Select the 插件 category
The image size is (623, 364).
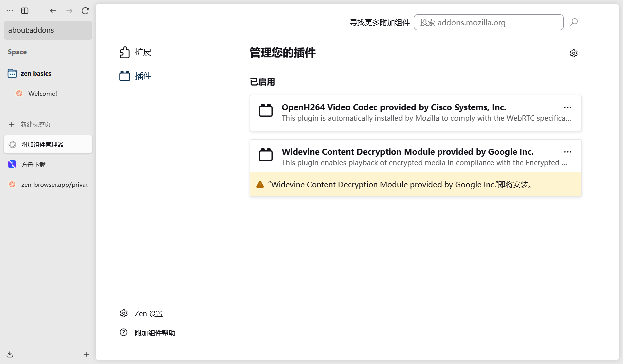(143, 75)
